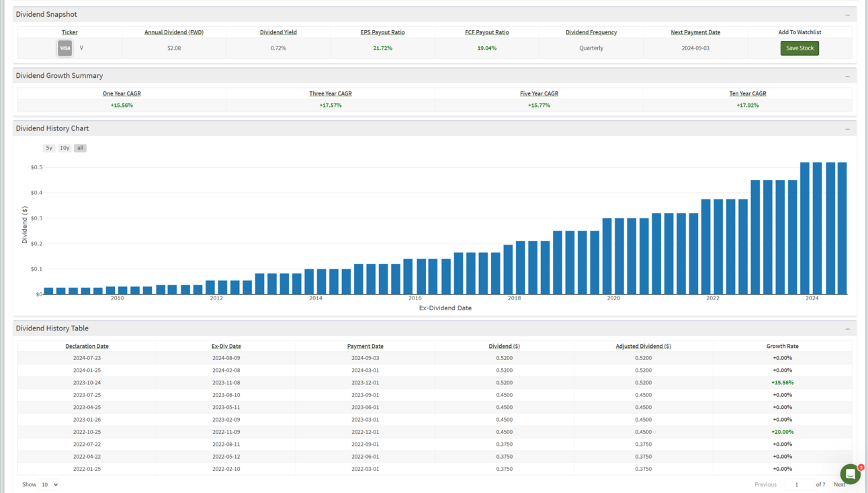Click the last bar in dividend chart
Screen dimensions: 868x493
pyautogui.click(x=842, y=228)
